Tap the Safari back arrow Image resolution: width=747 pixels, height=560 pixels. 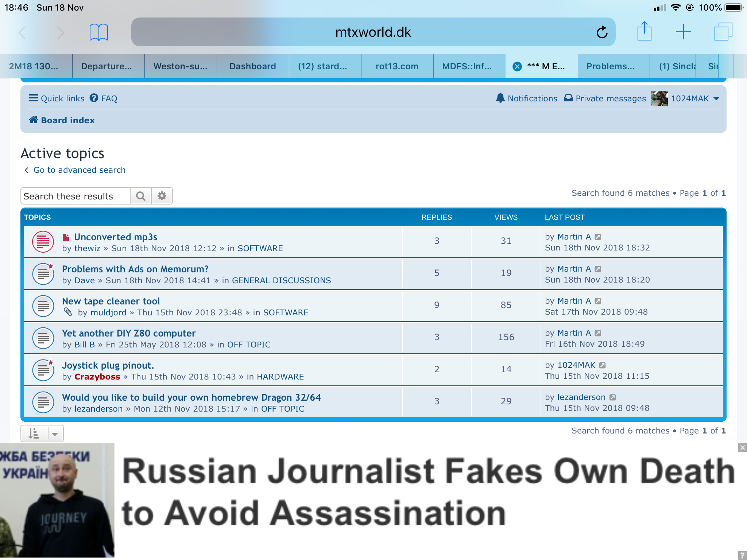click(23, 33)
